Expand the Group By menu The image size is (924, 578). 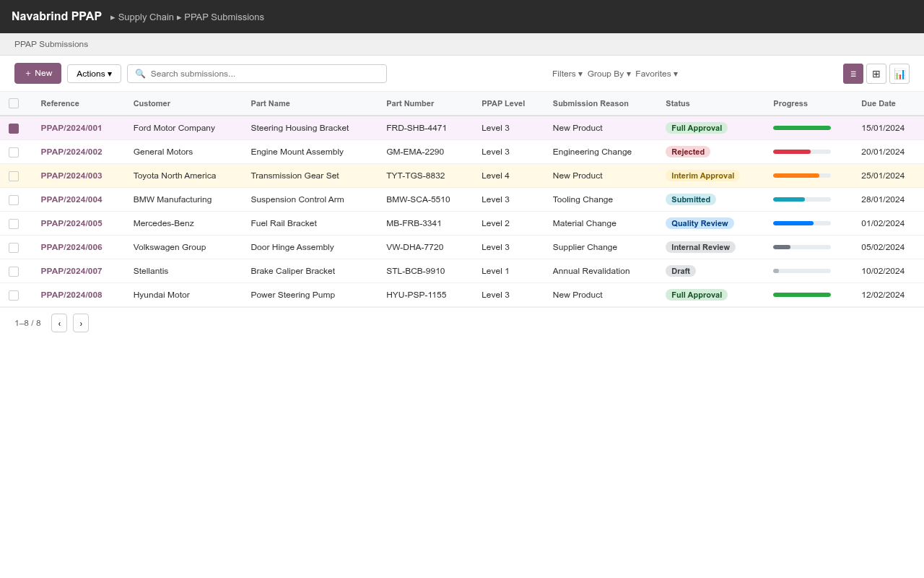607,74
